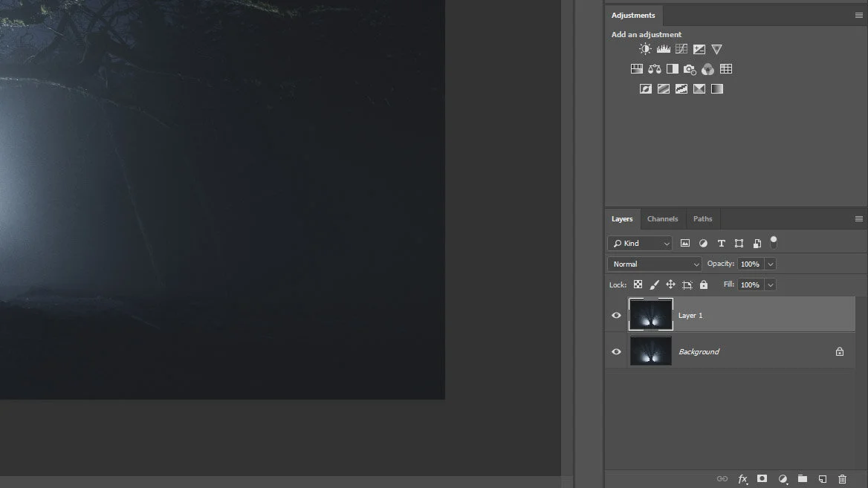This screenshot has width=868, height=488.
Task: Enable lock transparent pixels
Action: pyautogui.click(x=638, y=284)
